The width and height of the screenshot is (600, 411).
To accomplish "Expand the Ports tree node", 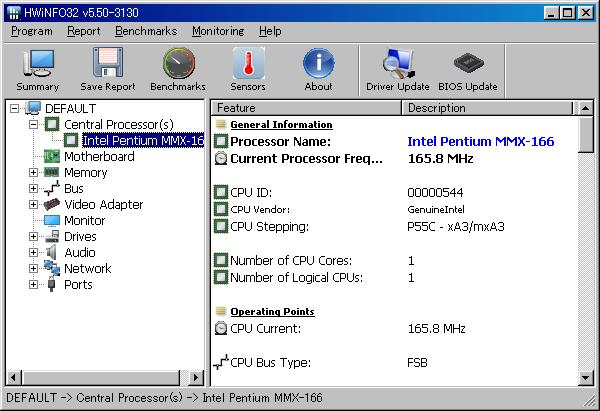I will (33, 285).
